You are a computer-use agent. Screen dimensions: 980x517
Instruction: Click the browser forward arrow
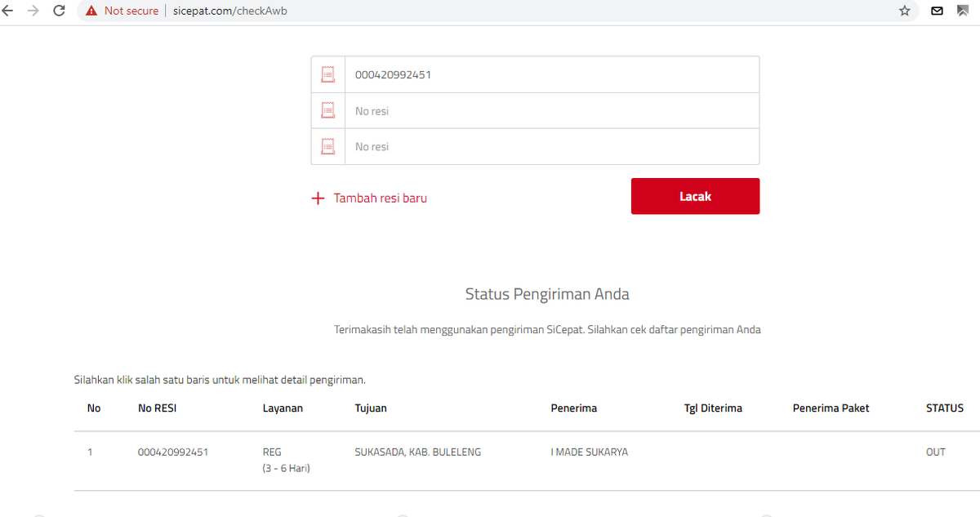[33, 11]
